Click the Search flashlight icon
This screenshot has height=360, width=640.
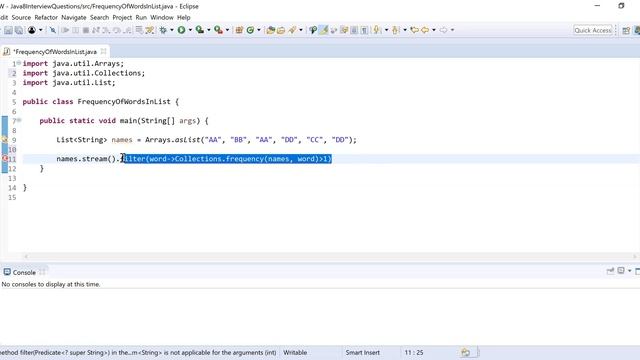[292, 30]
